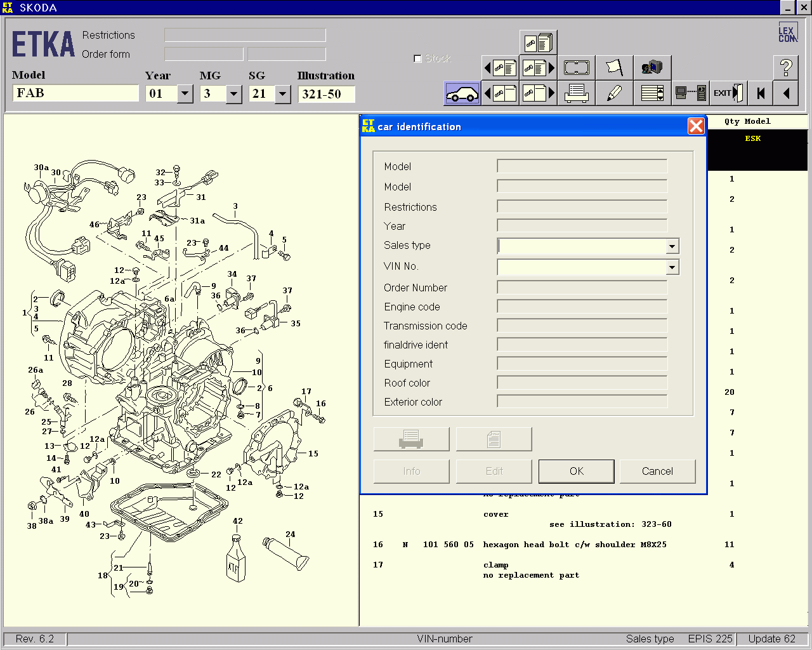Click the jump-to-first arrow icon
Screen dimensions: 812x650
[x=761, y=93]
